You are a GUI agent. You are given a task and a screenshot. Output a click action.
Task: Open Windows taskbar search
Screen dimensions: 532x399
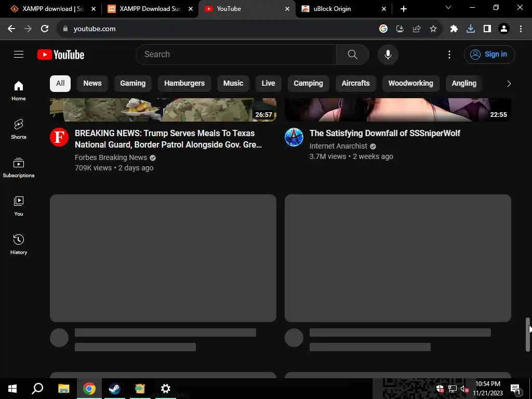[x=37, y=389]
